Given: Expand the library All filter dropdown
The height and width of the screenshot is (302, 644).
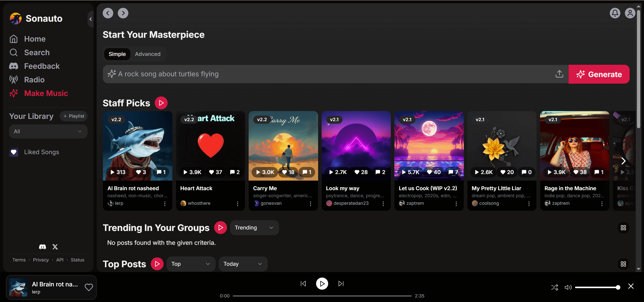Looking at the screenshot, I should coord(48,131).
